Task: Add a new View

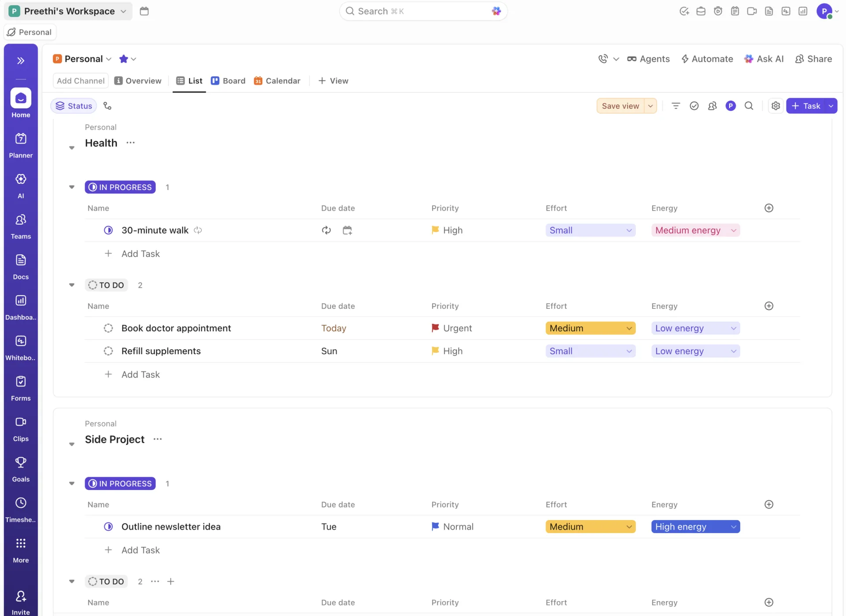Action: [333, 81]
